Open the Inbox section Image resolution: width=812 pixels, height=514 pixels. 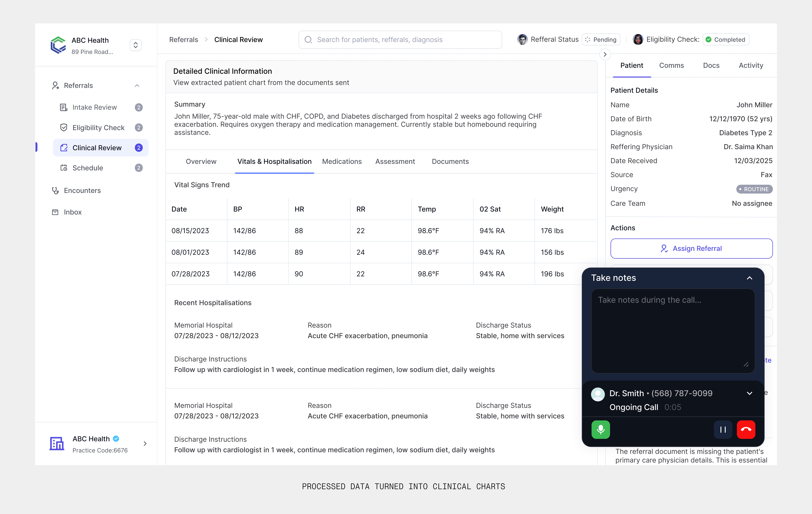pos(73,212)
